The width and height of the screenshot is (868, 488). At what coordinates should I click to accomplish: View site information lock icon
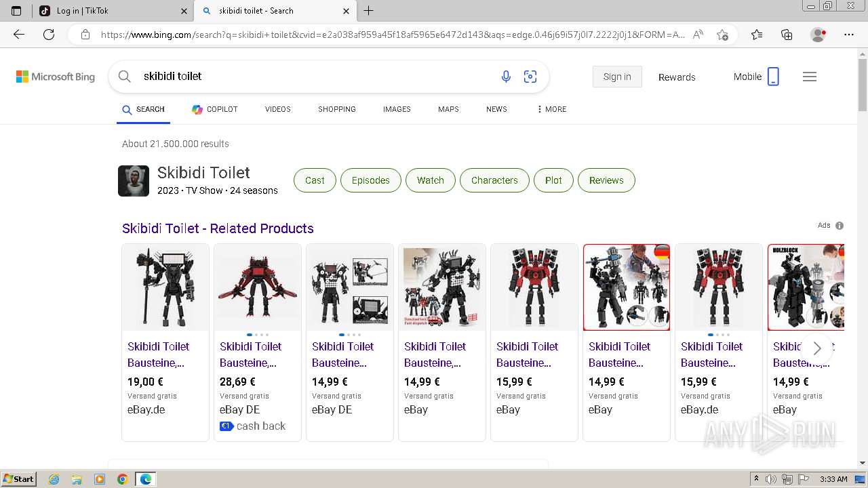[85, 35]
